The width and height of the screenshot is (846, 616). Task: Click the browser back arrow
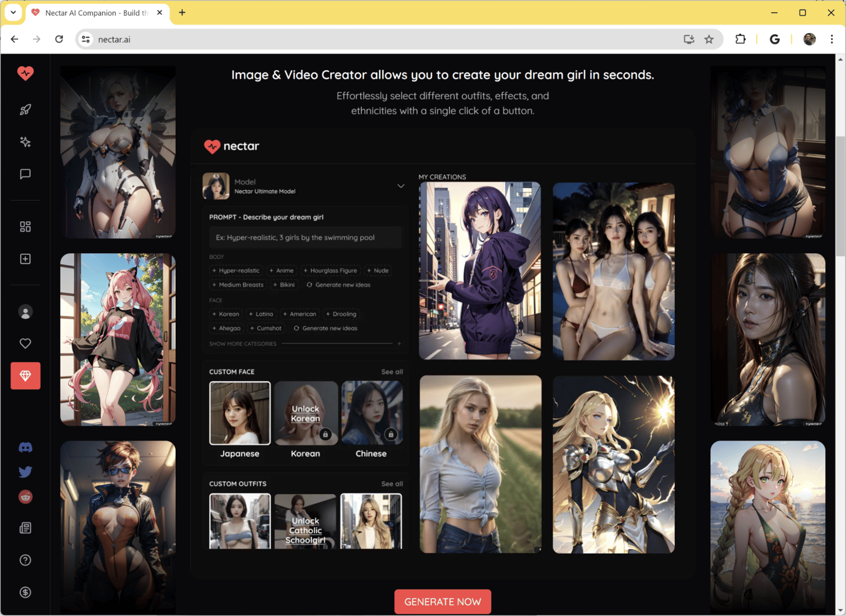pyautogui.click(x=14, y=39)
